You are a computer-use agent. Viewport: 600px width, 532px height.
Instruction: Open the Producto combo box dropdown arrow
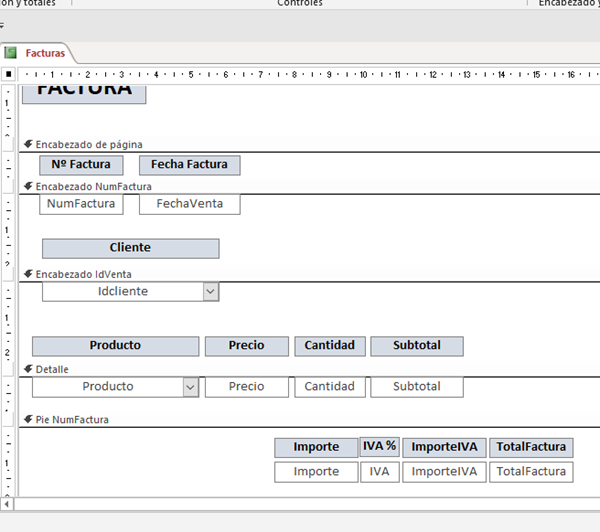pyautogui.click(x=190, y=387)
